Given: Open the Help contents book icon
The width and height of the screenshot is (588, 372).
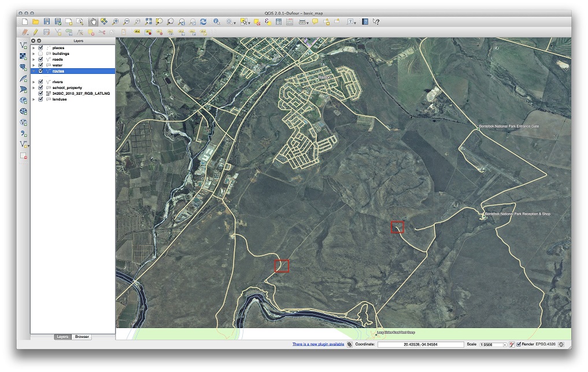Looking at the screenshot, I should coord(365,21).
